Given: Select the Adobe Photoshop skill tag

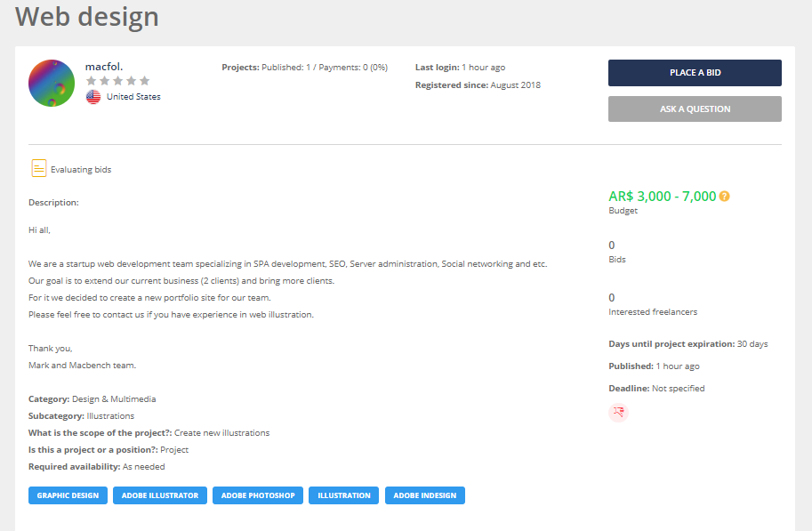Looking at the screenshot, I should 258,495.
